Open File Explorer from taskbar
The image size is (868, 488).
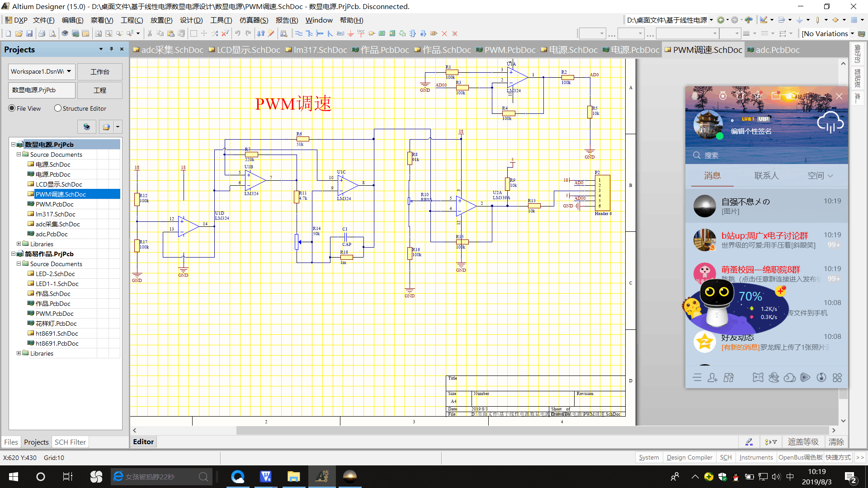(293, 477)
